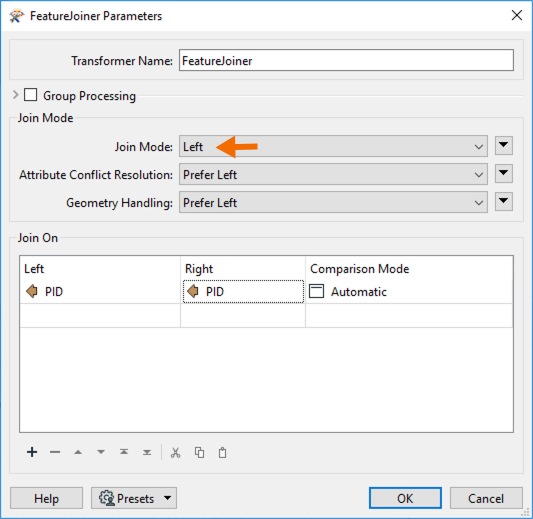The height and width of the screenshot is (519, 533).
Task: Edit the Transformer Name field
Action: click(346, 60)
